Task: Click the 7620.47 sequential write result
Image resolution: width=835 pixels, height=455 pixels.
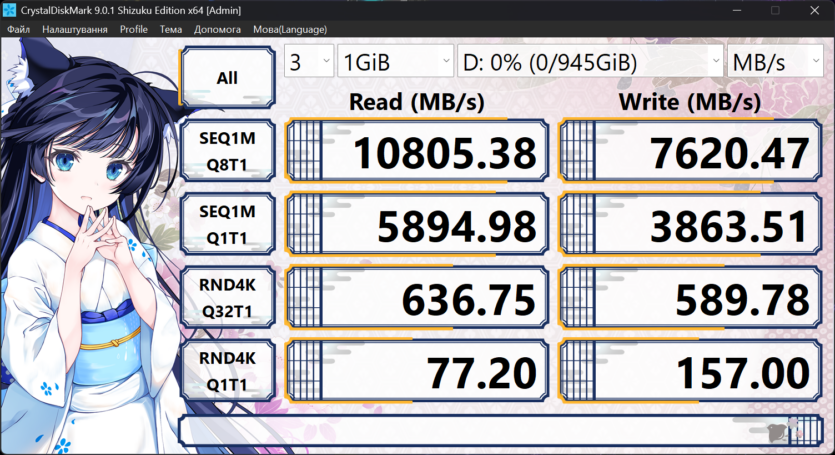Action: pyautogui.click(x=690, y=151)
